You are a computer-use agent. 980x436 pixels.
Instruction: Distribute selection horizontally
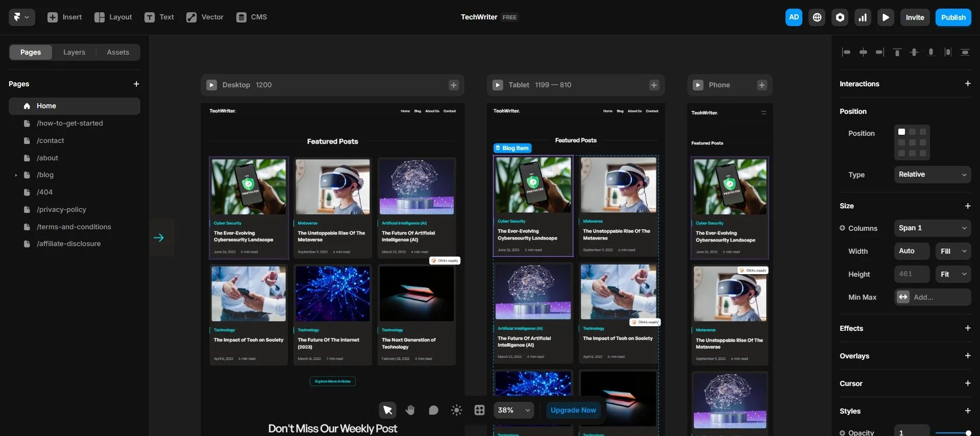[x=948, y=52]
